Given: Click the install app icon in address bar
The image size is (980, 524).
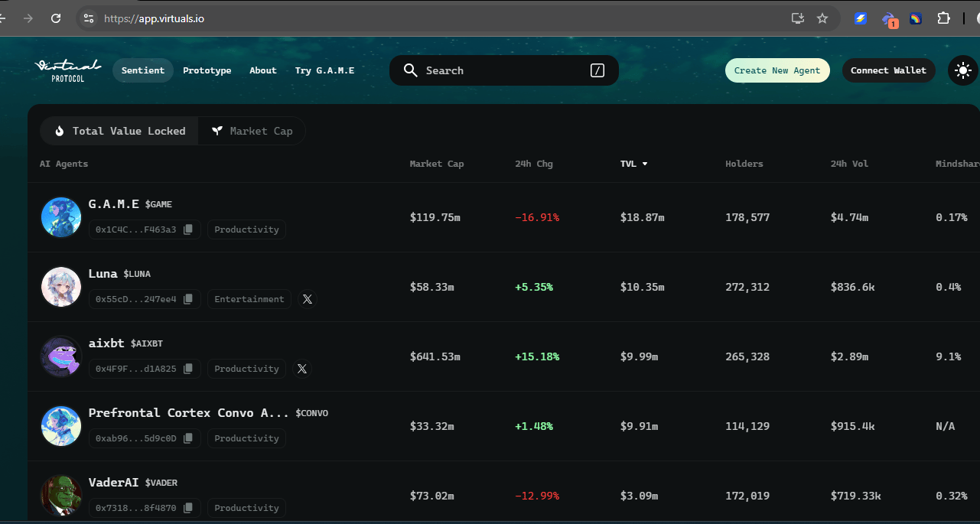Looking at the screenshot, I should 798,18.
